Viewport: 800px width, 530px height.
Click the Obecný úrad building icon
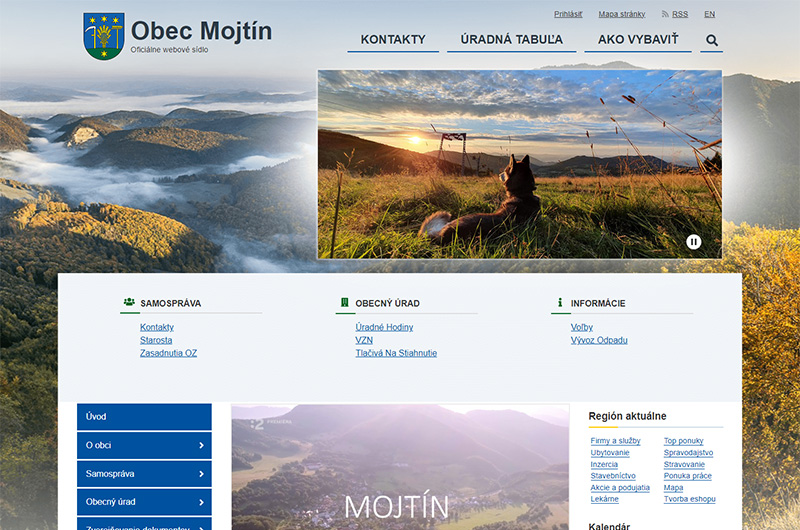[345, 302]
